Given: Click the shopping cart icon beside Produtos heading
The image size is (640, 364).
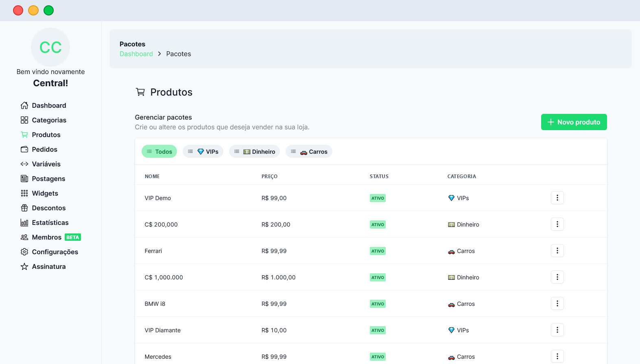Looking at the screenshot, I should [140, 92].
